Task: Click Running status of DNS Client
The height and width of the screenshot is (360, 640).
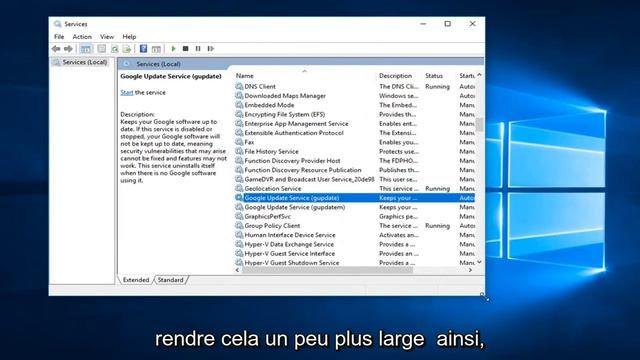Action: coord(437,87)
